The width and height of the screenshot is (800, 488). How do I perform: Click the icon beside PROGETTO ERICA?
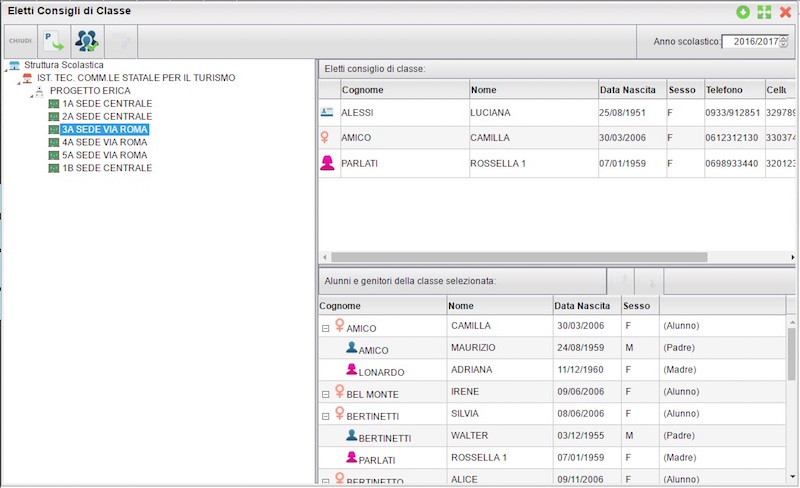(x=39, y=91)
